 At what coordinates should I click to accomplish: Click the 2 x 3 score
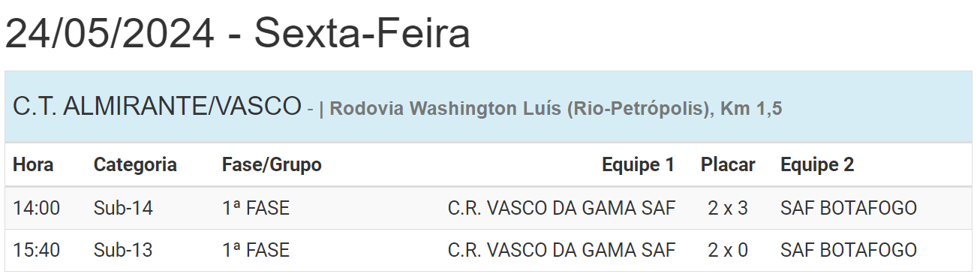[728, 208]
